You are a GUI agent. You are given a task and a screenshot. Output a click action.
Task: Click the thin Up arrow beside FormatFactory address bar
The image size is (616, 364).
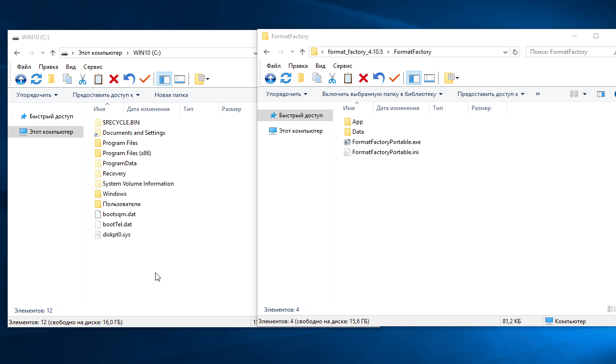pyautogui.click(x=302, y=52)
